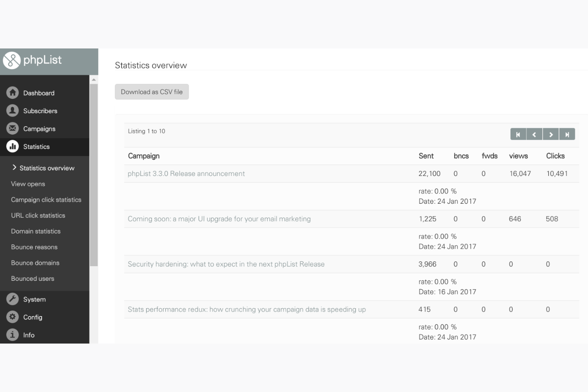The width and height of the screenshot is (588, 392).
Task: Click the Campaigns envelope icon
Action: (x=13, y=129)
